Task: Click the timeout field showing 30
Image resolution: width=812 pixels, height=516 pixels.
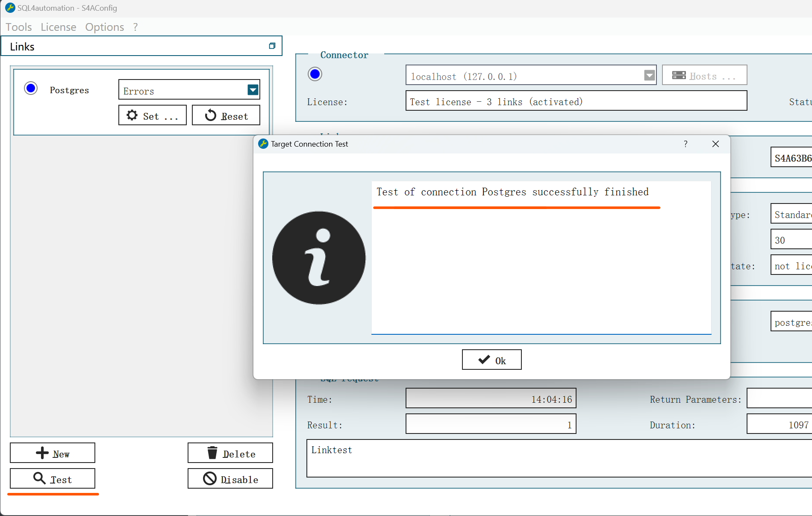Action: [791, 239]
